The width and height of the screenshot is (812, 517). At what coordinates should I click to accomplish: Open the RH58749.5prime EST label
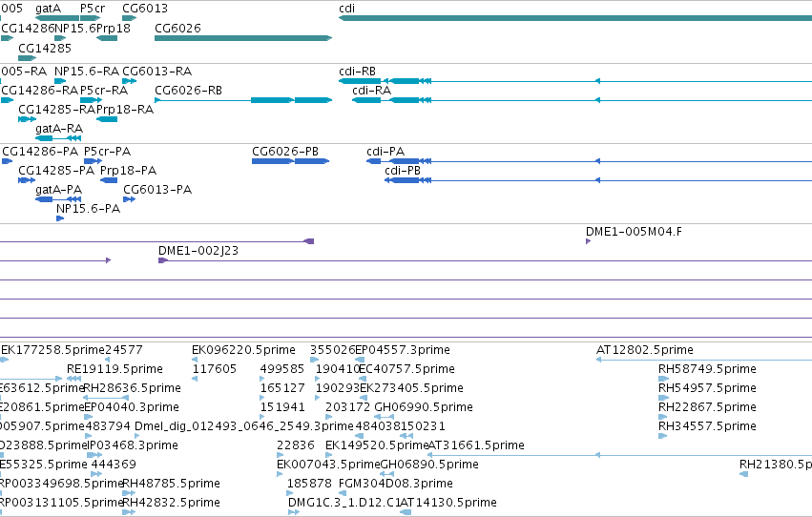(707, 369)
